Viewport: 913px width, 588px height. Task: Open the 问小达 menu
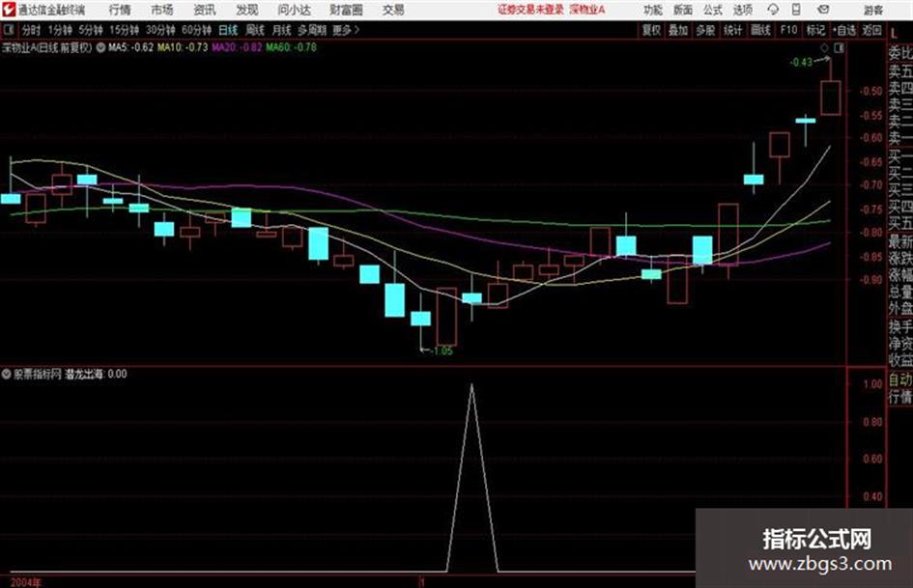click(294, 10)
